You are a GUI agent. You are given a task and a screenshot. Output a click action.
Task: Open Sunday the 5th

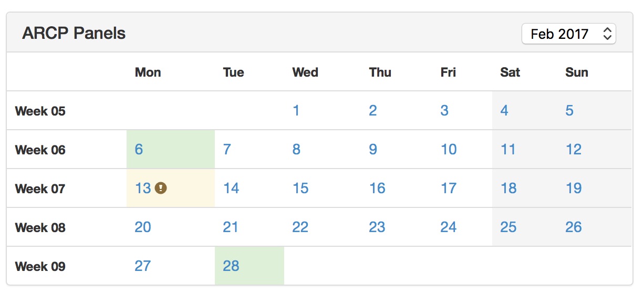tap(569, 111)
